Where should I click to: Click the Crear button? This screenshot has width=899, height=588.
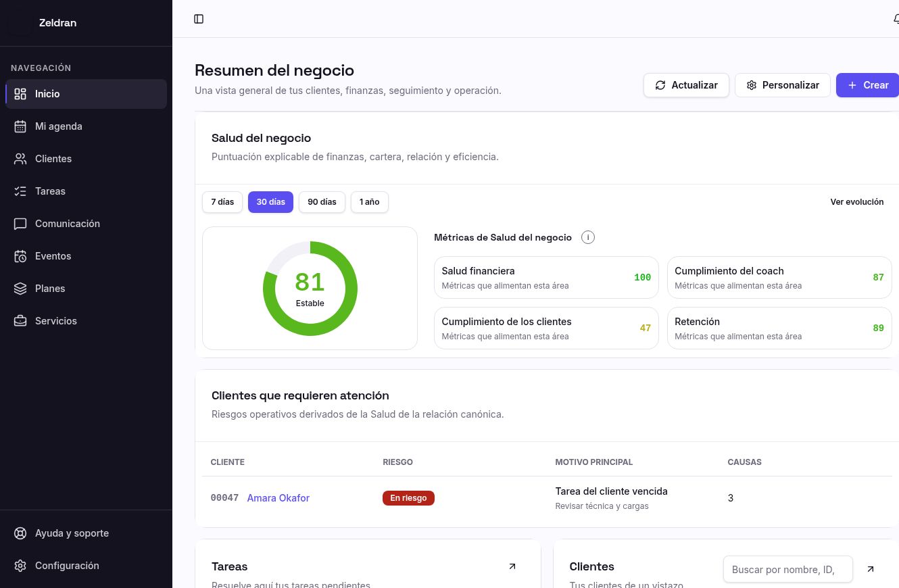tap(868, 85)
